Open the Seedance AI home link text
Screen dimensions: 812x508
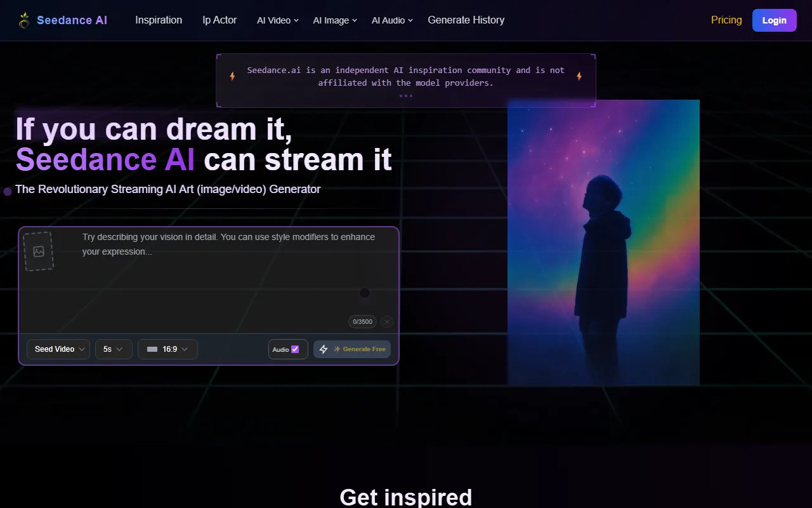click(x=72, y=20)
